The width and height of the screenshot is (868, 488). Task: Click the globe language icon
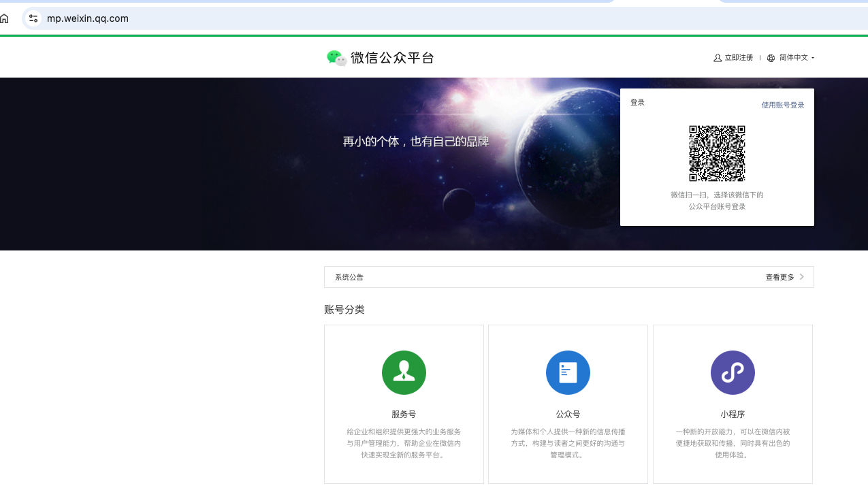[x=771, y=58]
